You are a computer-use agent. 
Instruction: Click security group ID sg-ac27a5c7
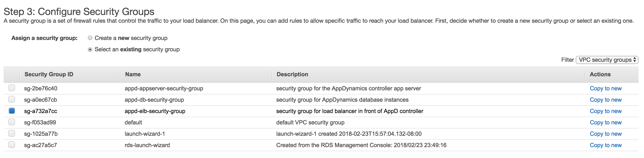point(41,145)
